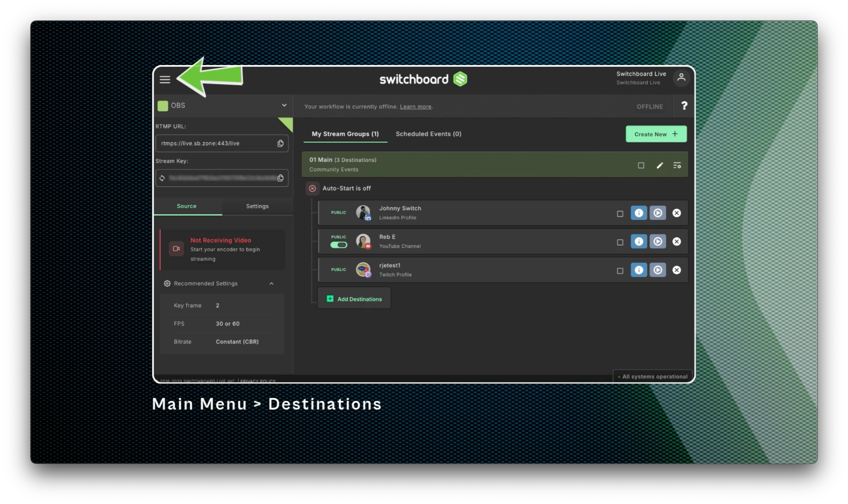848x504 pixels.
Task: Click the Twitch Profile label
Action: click(x=395, y=275)
